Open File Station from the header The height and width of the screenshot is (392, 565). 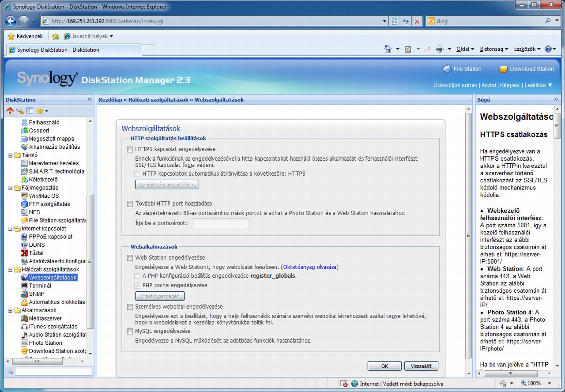462,69
